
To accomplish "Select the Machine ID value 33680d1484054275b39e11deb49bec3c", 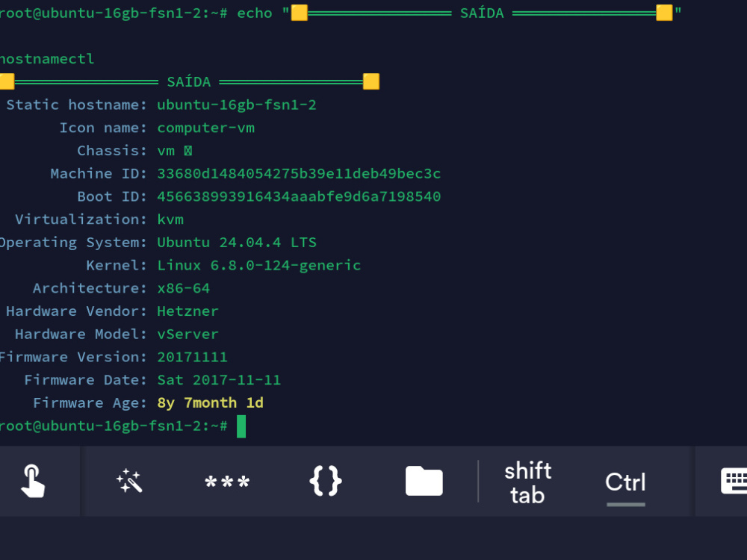I will point(299,173).
